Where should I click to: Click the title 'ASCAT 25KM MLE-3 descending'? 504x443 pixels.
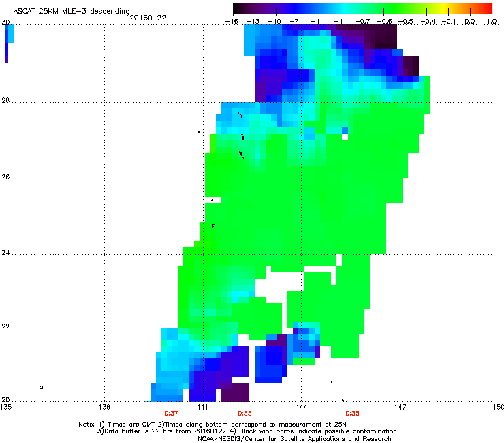[72, 12]
